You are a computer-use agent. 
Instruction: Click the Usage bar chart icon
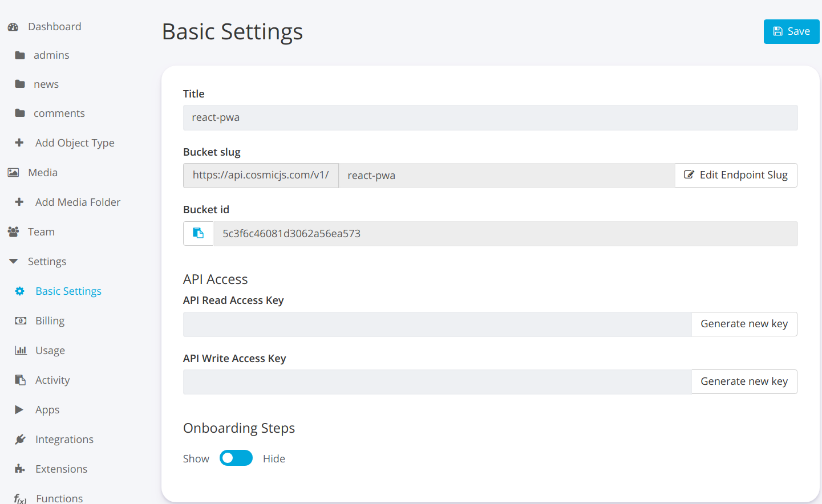point(21,351)
